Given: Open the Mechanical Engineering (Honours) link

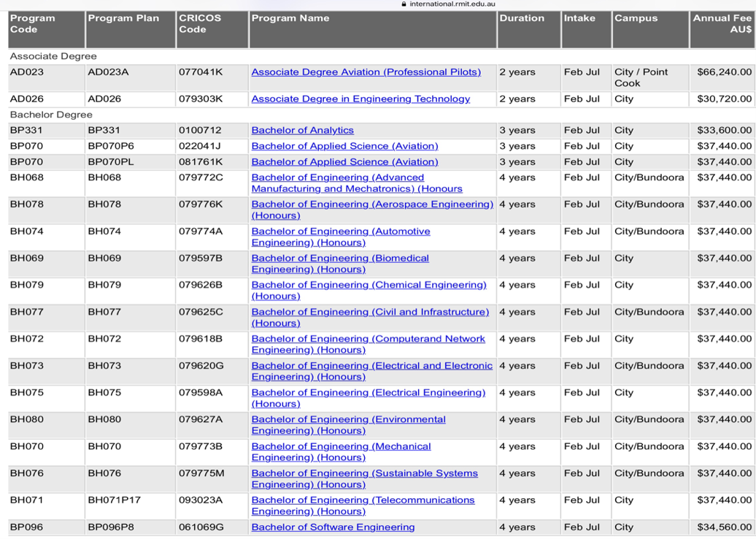Looking at the screenshot, I should (341, 447).
